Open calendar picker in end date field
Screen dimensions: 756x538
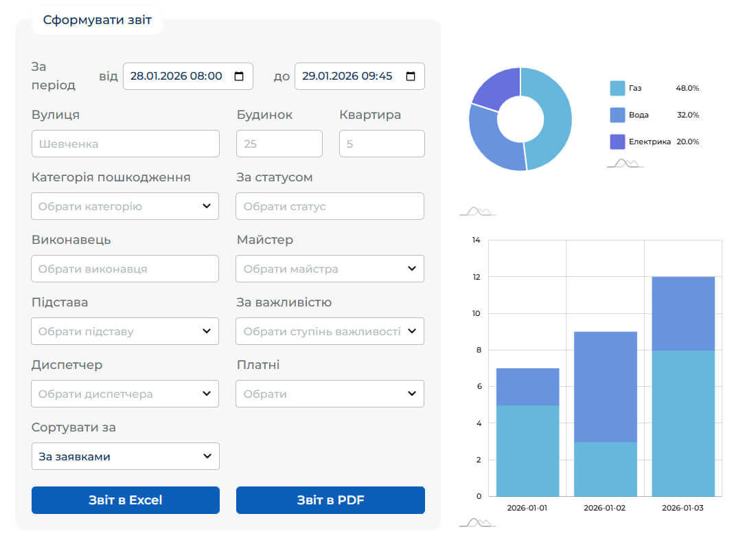click(x=411, y=76)
